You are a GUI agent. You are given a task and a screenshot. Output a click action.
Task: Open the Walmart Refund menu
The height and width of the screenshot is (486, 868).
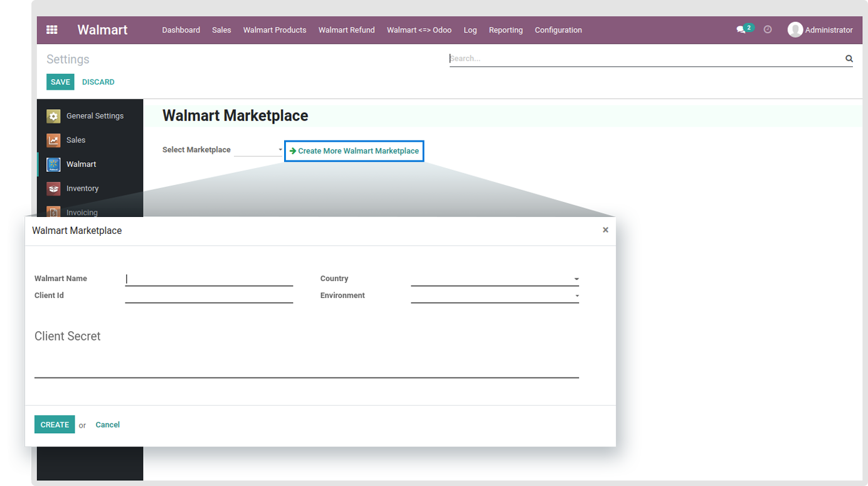tap(346, 30)
